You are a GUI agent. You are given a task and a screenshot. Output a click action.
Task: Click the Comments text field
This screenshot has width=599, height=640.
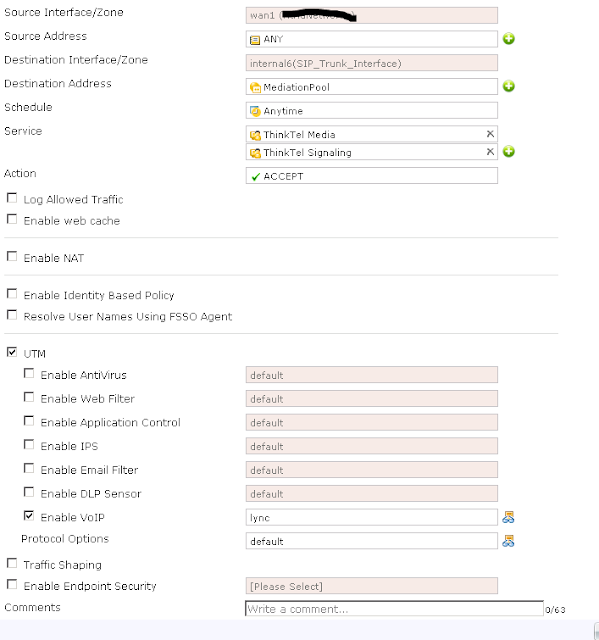click(x=394, y=609)
